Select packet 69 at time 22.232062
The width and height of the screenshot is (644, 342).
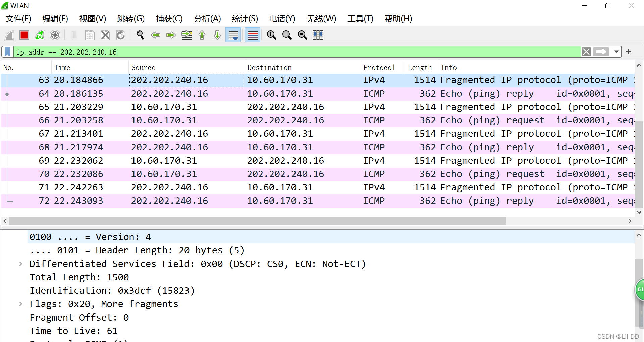point(317,161)
